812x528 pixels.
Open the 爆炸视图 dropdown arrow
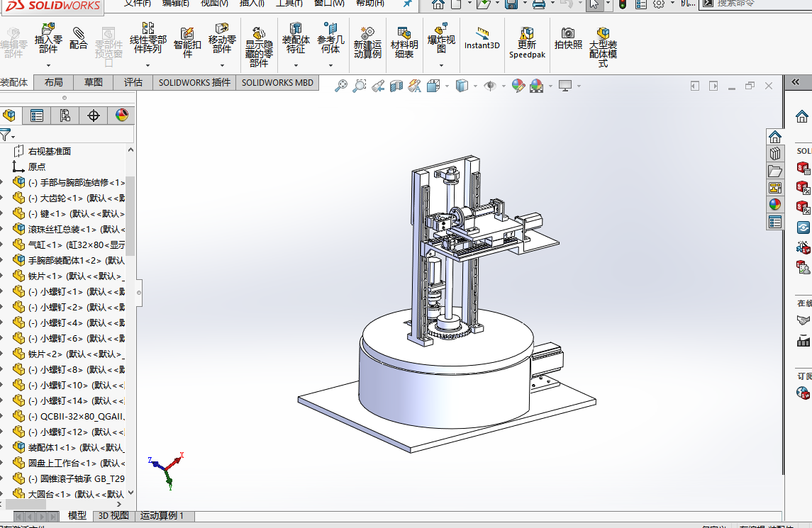point(441,66)
